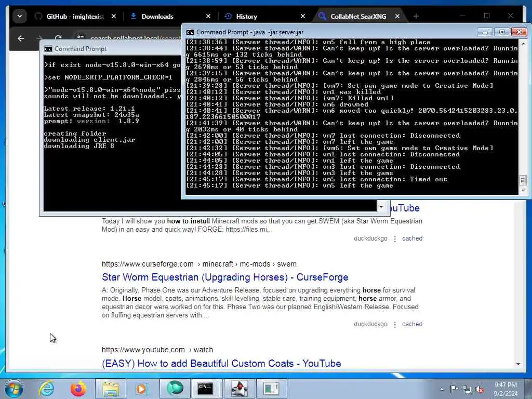Switch to Command Prompt taskbar button
532x399 pixels.
pyautogui.click(x=206, y=389)
